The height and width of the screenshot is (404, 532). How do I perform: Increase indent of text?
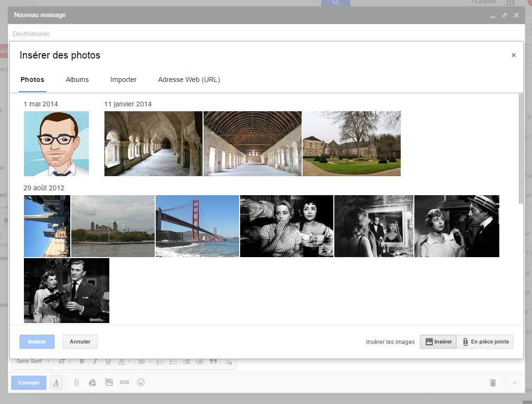point(200,362)
